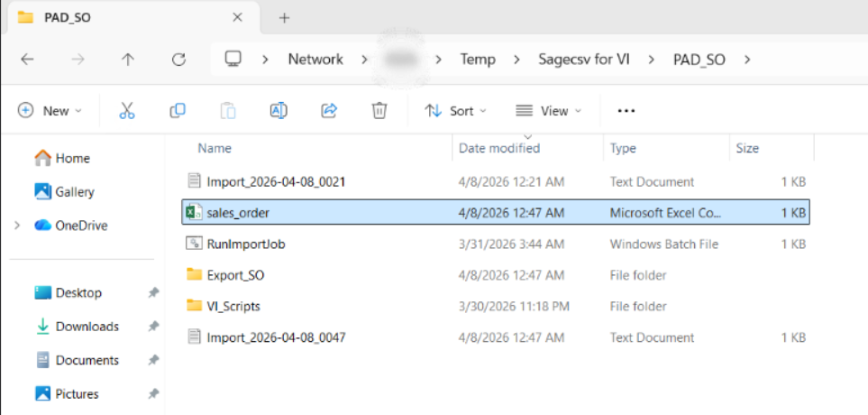868x415 pixels.
Task: Click the gear file icon of RunImportJob
Action: coord(194,244)
